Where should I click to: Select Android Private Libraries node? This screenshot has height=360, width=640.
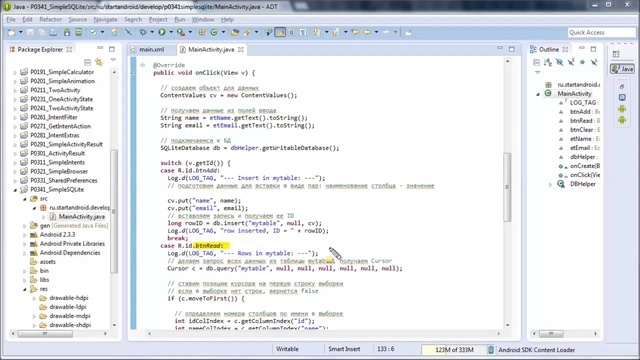pyautogui.click(x=72, y=244)
